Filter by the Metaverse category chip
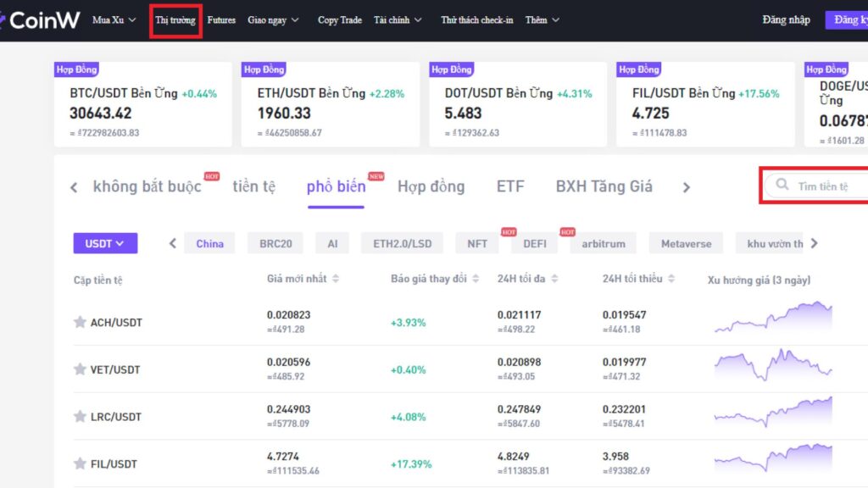This screenshot has height=488, width=868. tap(687, 243)
